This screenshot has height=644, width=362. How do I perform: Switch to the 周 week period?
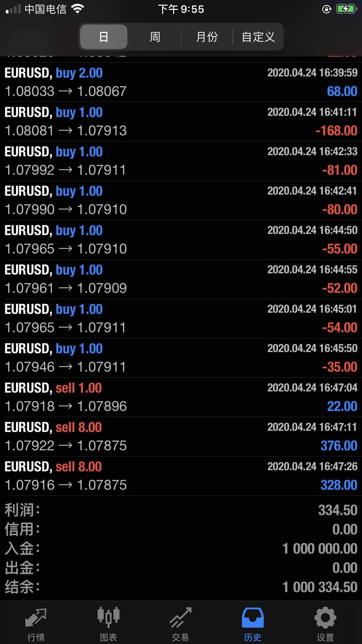click(x=155, y=37)
